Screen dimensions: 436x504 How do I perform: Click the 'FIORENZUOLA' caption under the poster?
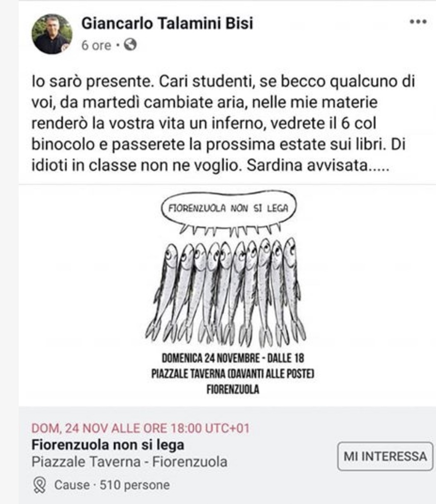pos(233,389)
